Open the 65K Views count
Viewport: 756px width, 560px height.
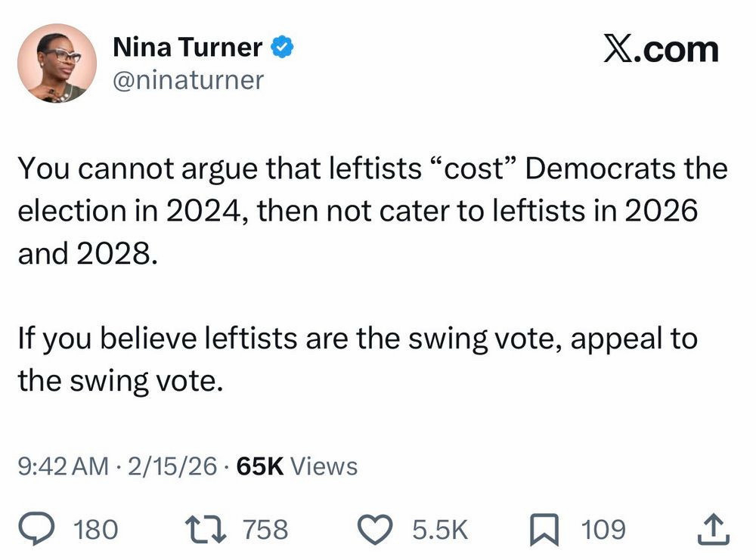point(296,466)
